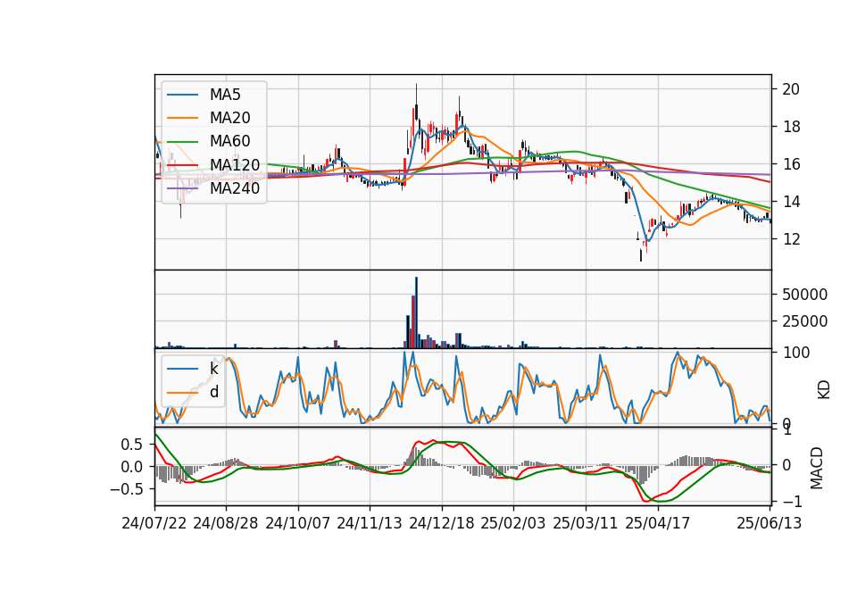Click the MACD left axis value 0.5
Image resolution: width=857 pixels, height=616 pixels.
pos(131,445)
